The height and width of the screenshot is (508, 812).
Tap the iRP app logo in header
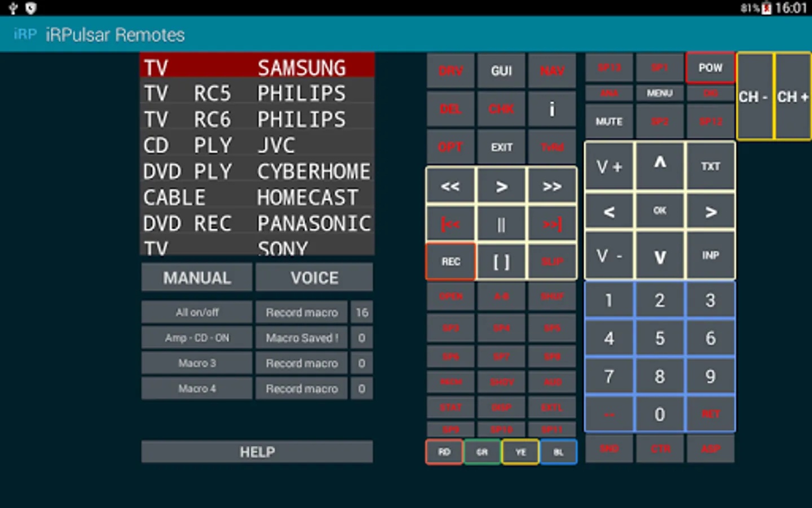pos(25,34)
